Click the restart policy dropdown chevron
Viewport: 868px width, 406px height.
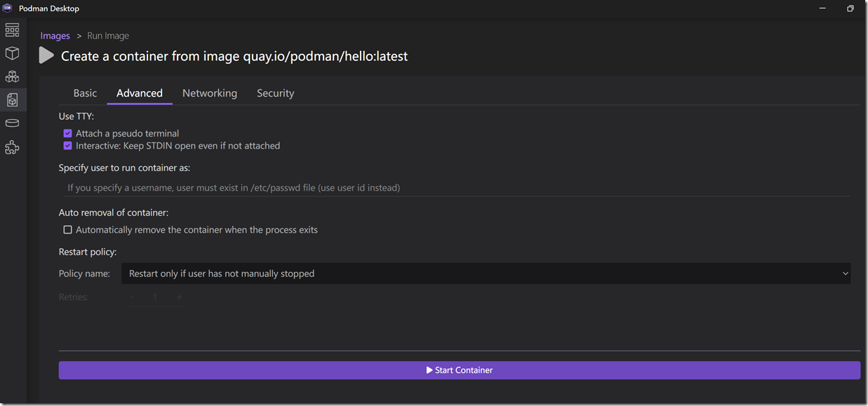pos(845,273)
